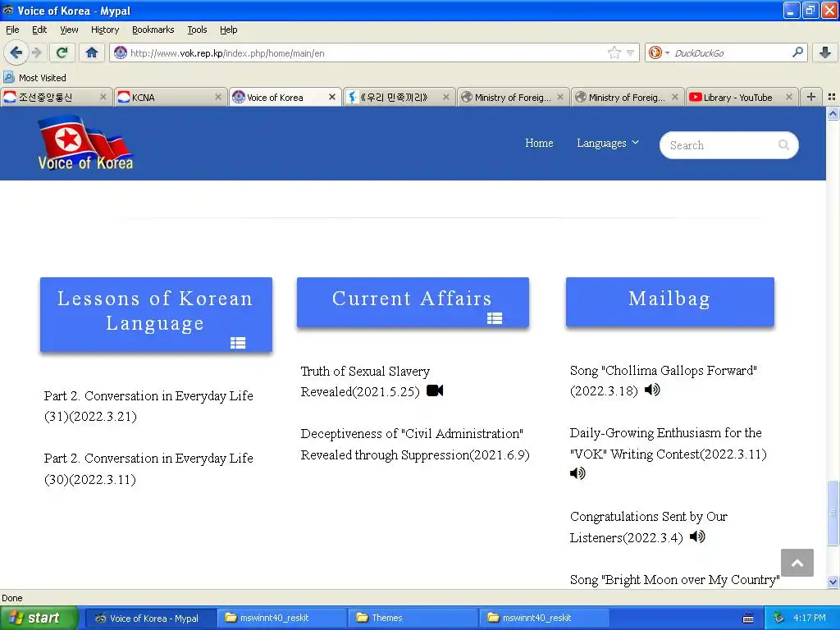Open the File menu
The image size is (840, 630).
tap(12, 30)
